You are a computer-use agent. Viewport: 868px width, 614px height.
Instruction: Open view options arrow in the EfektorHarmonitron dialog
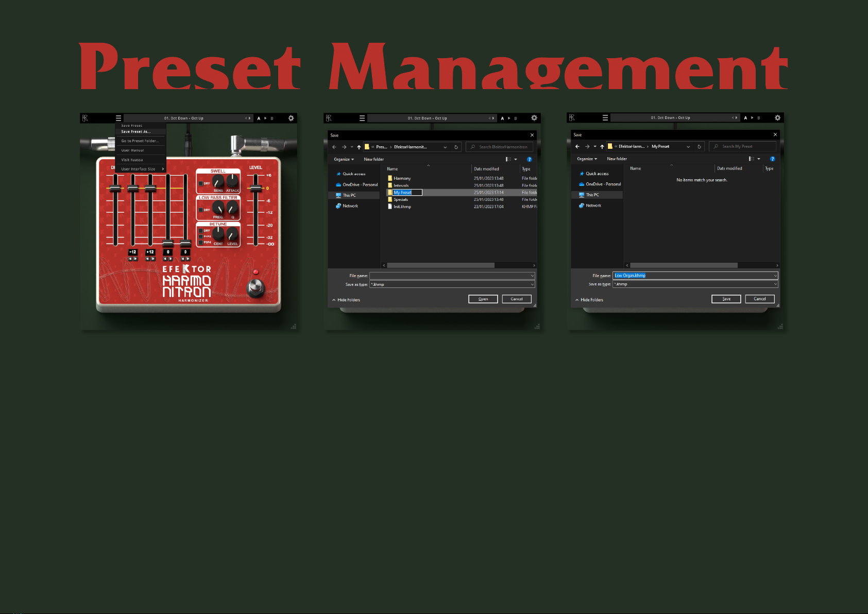coord(516,159)
